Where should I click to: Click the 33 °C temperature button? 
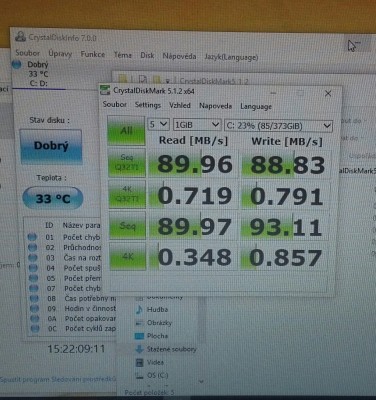(53, 199)
